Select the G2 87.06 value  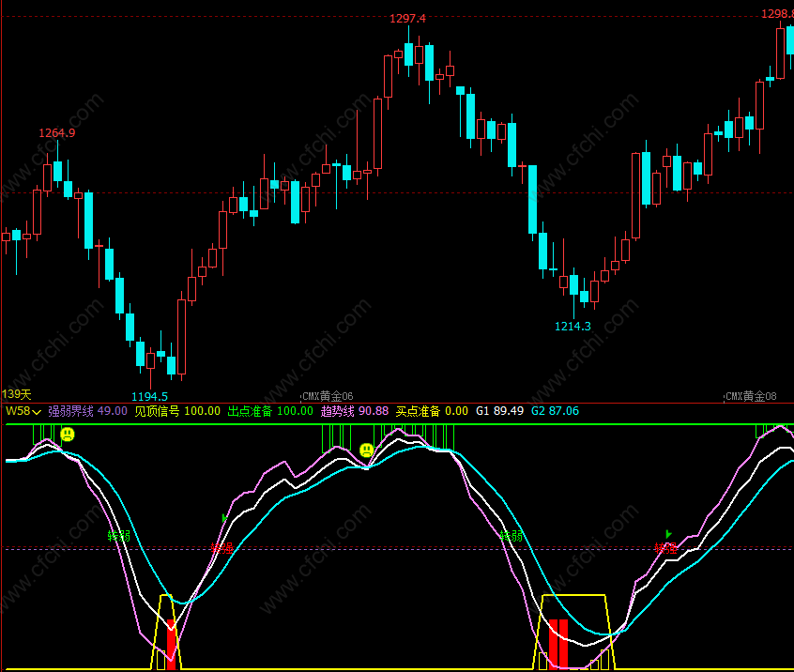click(555, 411)
